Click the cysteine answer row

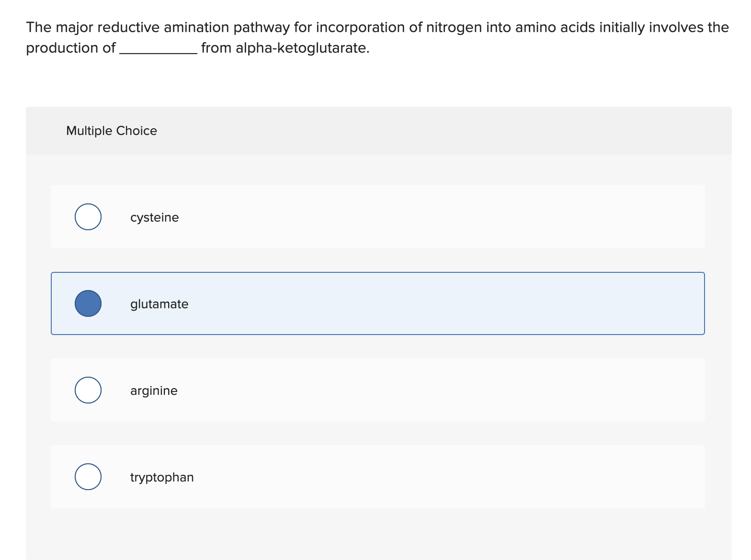tap(335, 216)
